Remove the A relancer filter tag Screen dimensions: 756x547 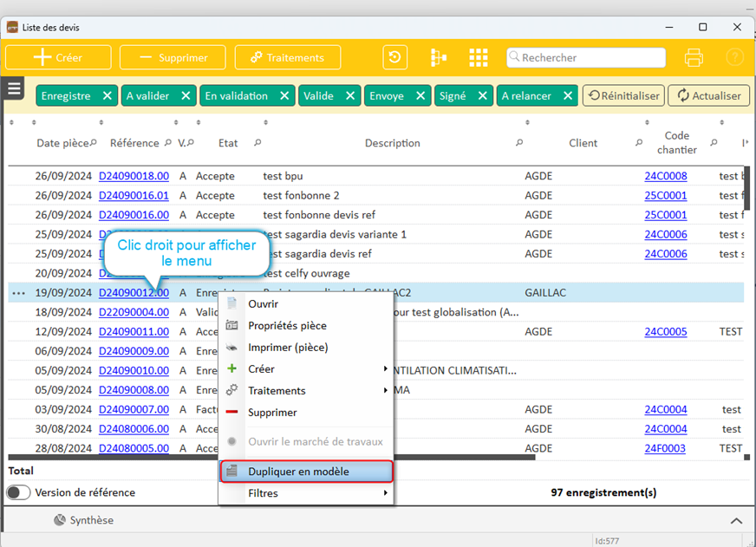(568, 96)
